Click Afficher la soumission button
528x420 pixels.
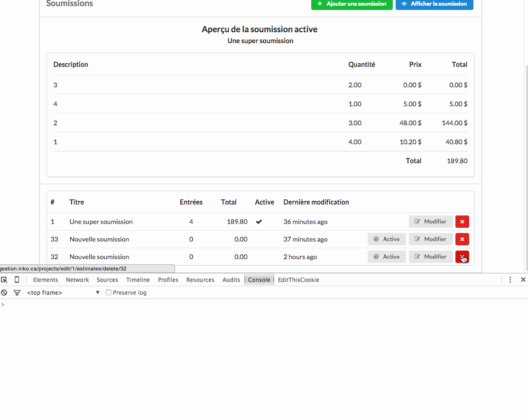[x=435, y=4]
